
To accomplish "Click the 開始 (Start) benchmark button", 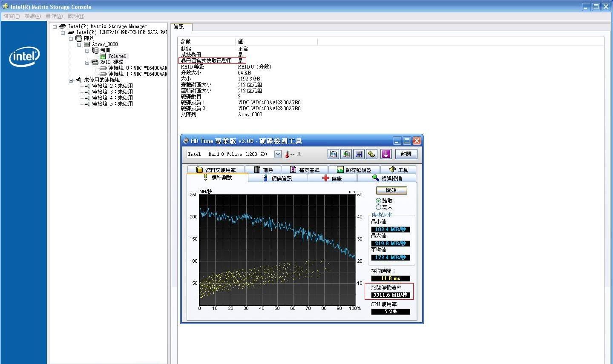I will pos(391,190).
